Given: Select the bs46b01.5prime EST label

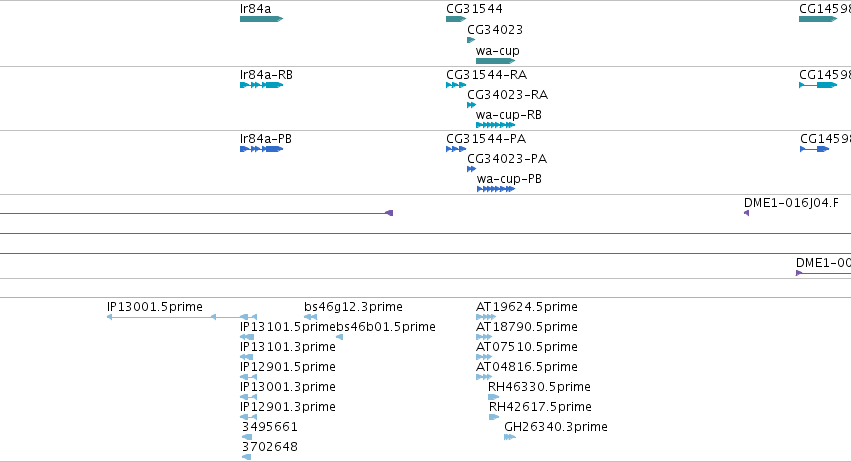Looking at the screenshot, I should 386,327.
